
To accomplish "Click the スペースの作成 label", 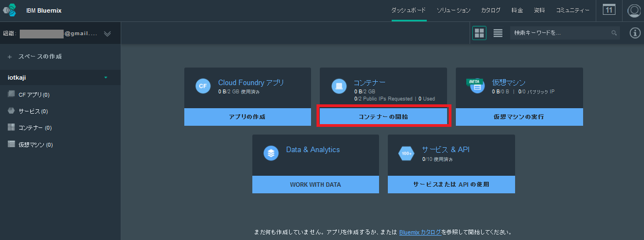I will click(x=40, y=57).
